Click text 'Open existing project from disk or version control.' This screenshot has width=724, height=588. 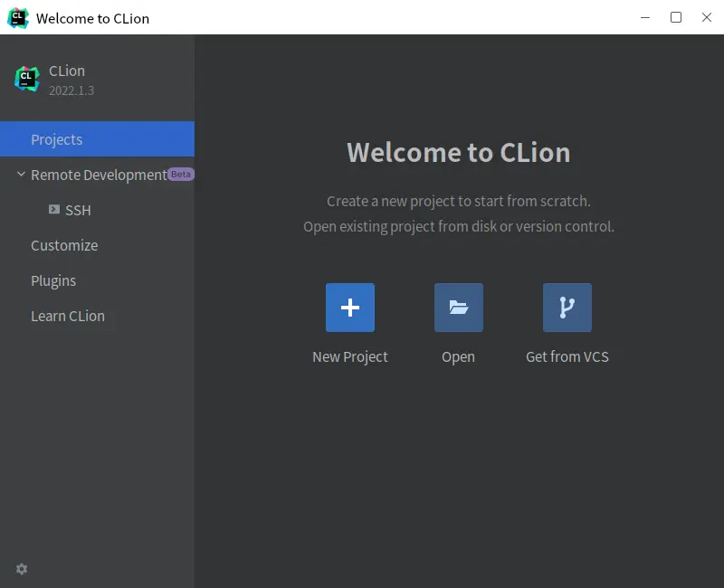(459, 227)
